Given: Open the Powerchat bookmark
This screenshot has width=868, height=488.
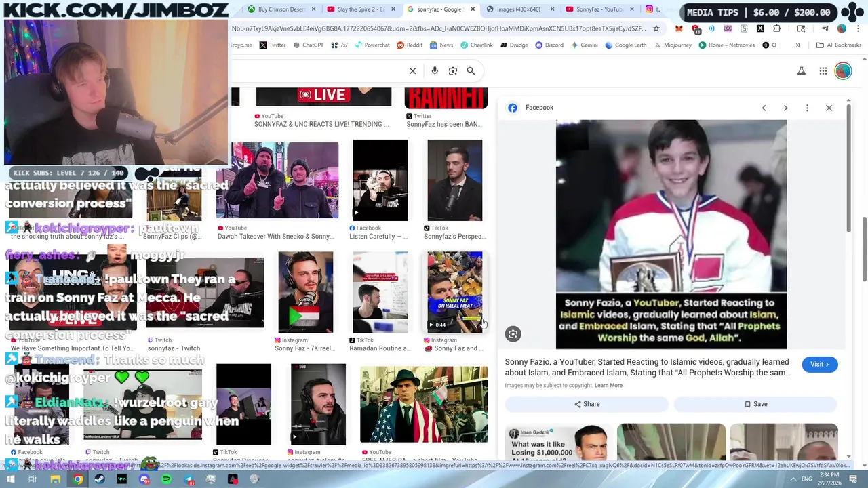Looking at the screenshot, I should [372, 45].
